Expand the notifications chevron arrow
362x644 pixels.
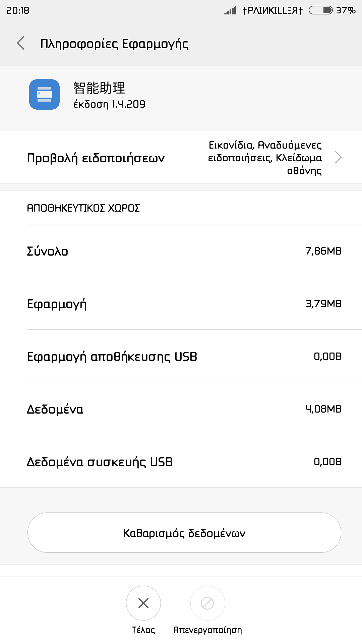(x=338, y=157)
